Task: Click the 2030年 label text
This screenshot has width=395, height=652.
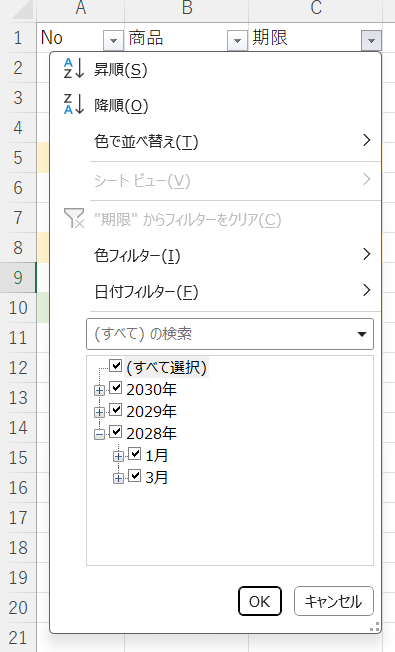Action: pos(151,389)
